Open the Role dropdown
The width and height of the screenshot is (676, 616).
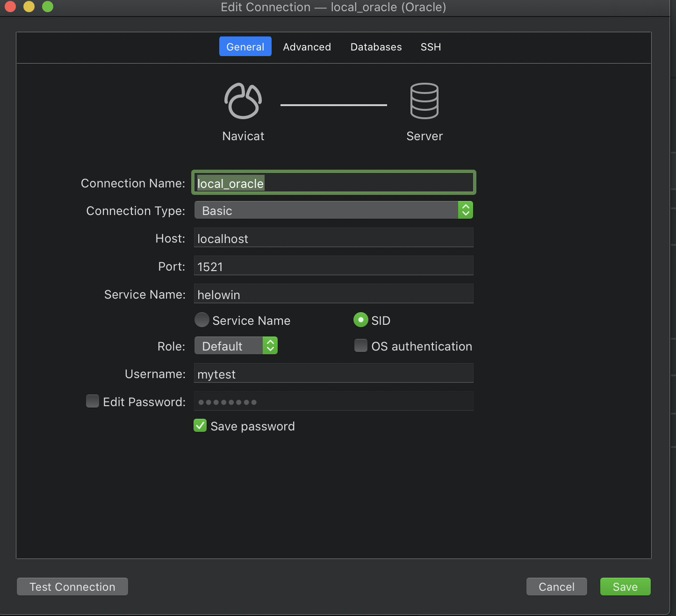click(236, 346)
